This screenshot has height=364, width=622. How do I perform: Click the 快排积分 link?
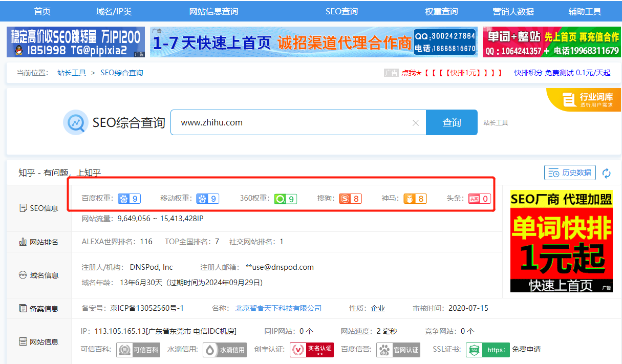click(529, 73)
